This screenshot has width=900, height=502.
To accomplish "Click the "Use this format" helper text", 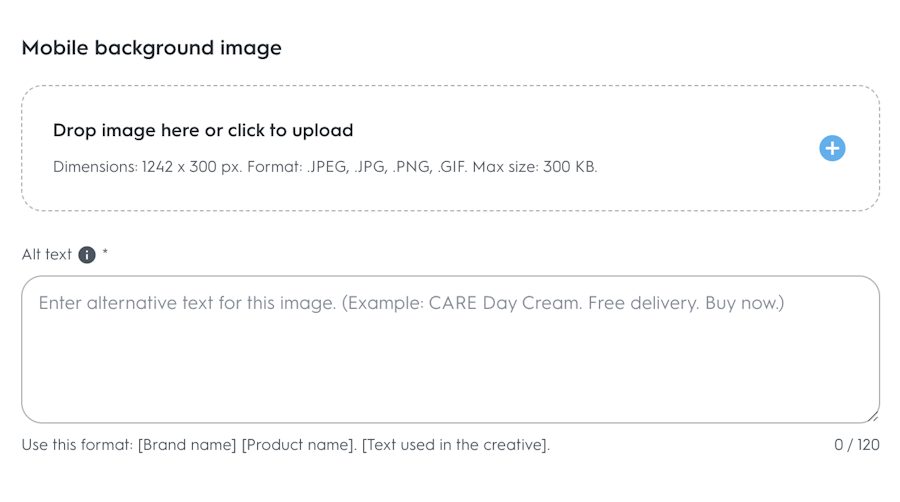I will pyautogui.click(x=77, y=444).
